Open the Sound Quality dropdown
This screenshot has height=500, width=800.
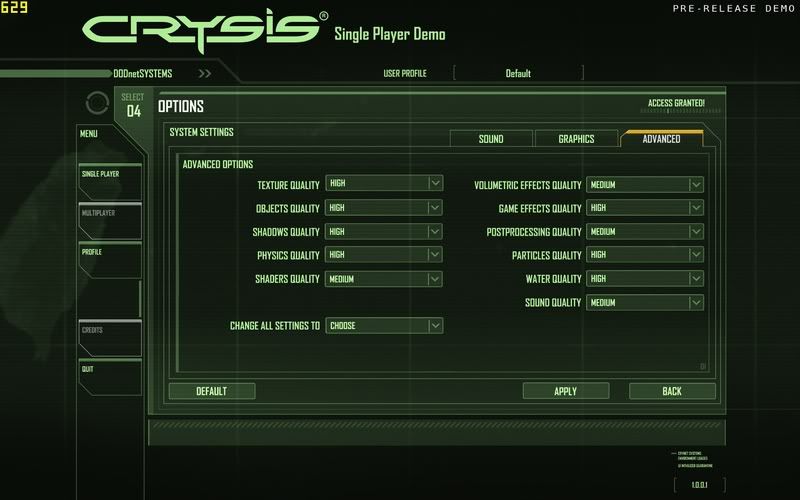(645, 303)
